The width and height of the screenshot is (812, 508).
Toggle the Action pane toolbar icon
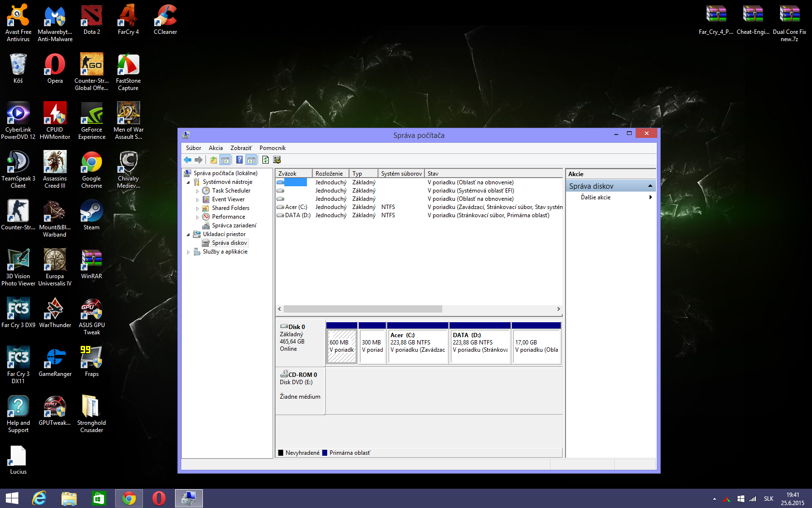[251, 160]
